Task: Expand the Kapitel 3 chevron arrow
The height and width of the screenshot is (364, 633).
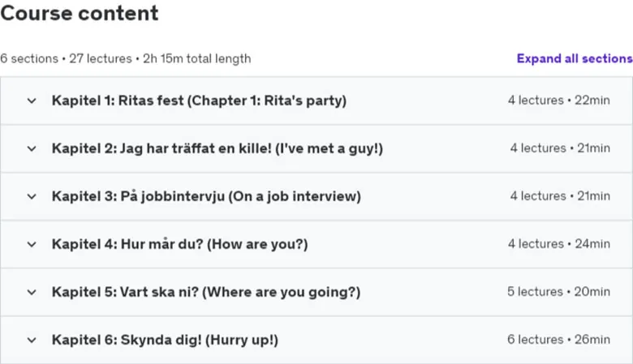Action: [32, 197]
